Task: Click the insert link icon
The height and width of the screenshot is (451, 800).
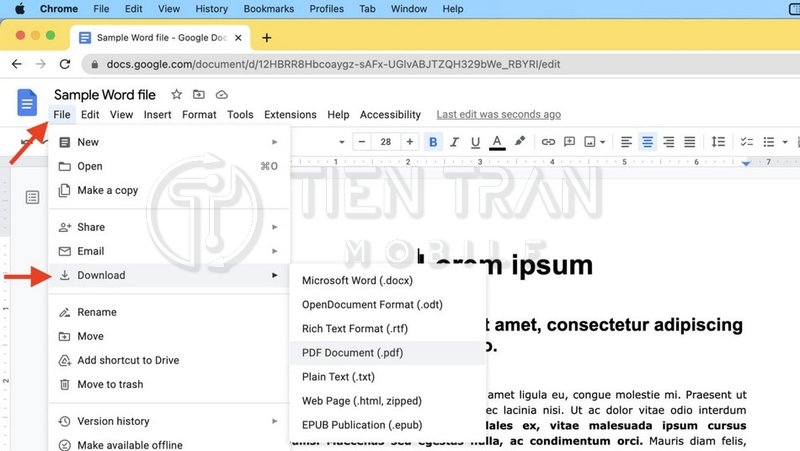Action: coord(548,142)
